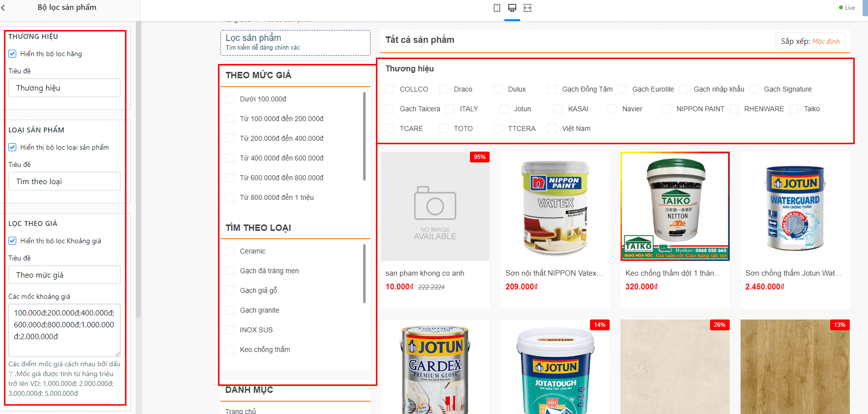This screenshot has width=868, height=414.
Task: Click the 95% discount badge
Action: pyautogui.click(x=480, y=157)
